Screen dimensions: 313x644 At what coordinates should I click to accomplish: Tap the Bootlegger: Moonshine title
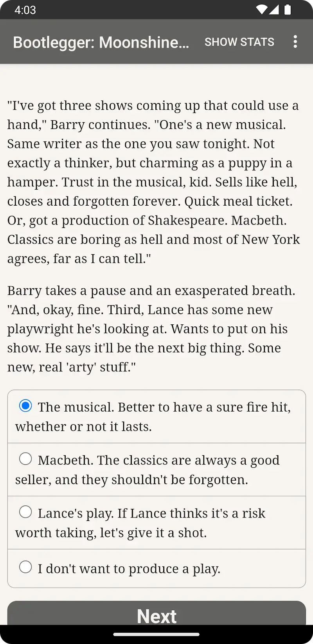point(101,42)
